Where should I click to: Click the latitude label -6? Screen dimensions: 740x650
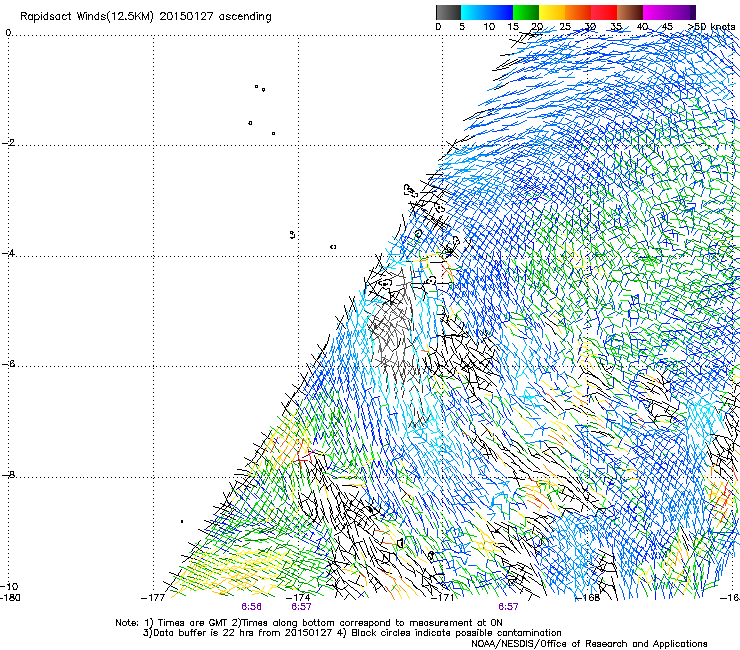tap(8, 364)
